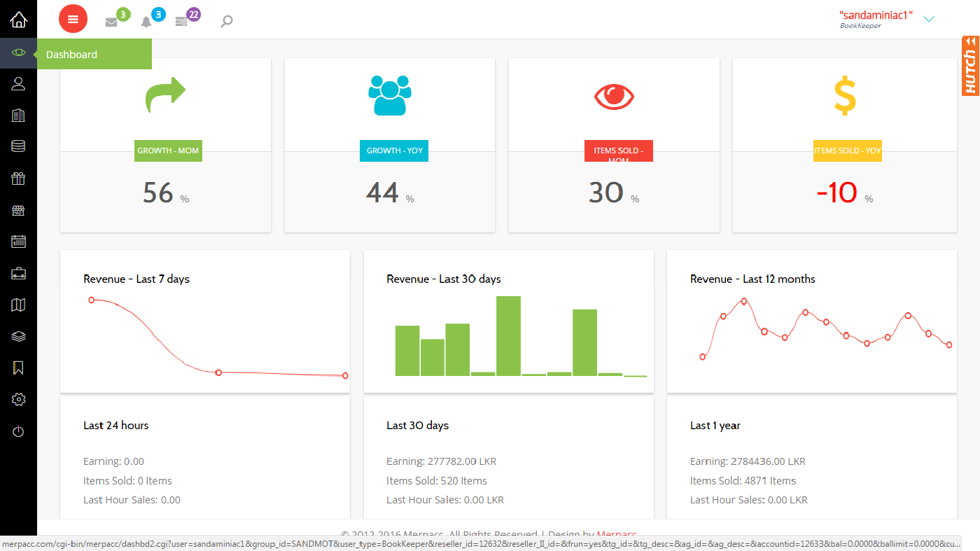Open the calendar sidebar icon

(x=18, y=242)
